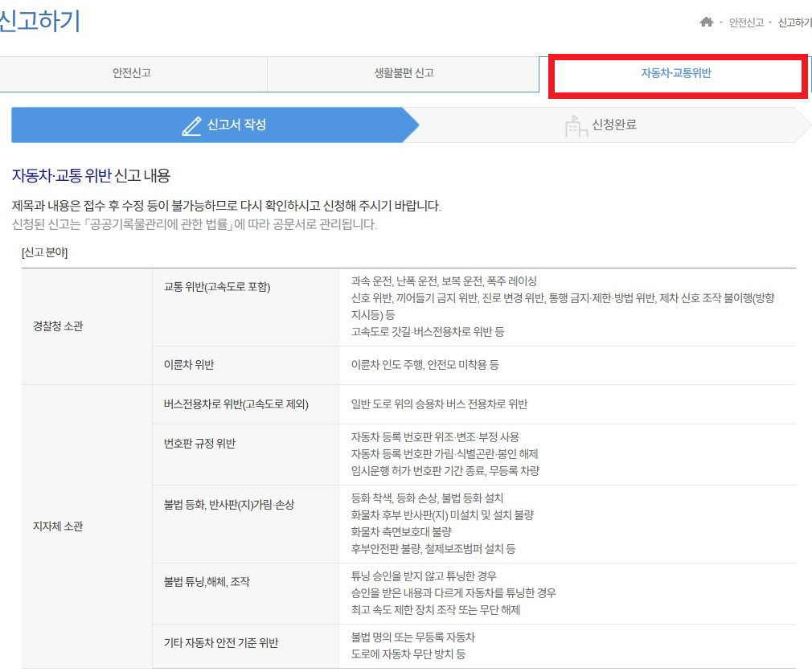Select the pencil icon on 신고서 작성 step

(191, 125)
